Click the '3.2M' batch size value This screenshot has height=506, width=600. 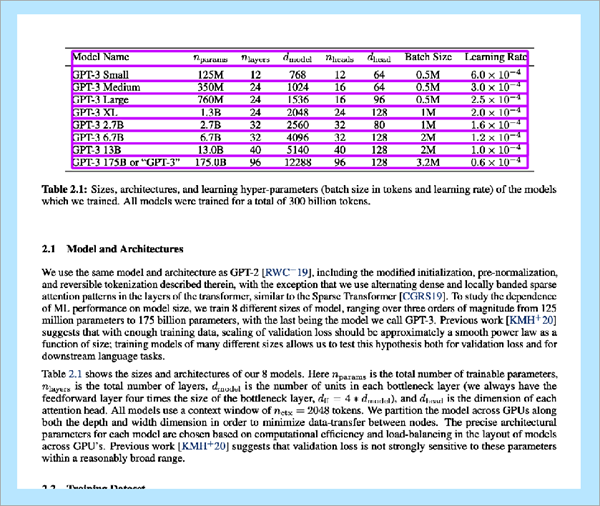[428, 163]
